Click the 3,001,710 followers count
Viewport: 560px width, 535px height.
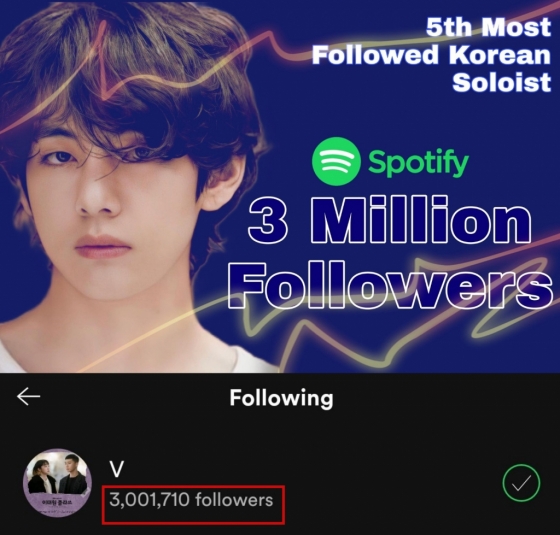pyautogui.click(x=191, y=500)
